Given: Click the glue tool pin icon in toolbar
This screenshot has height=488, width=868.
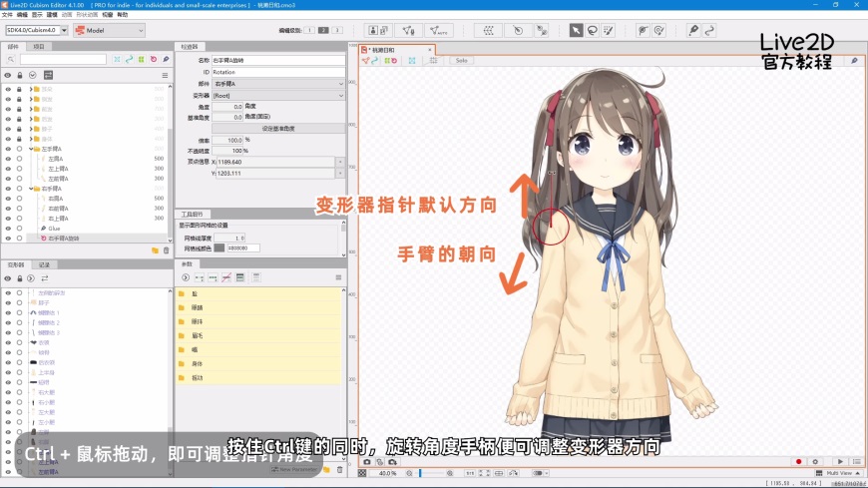Looking at the screenshot, I should (x=693, y=30).
